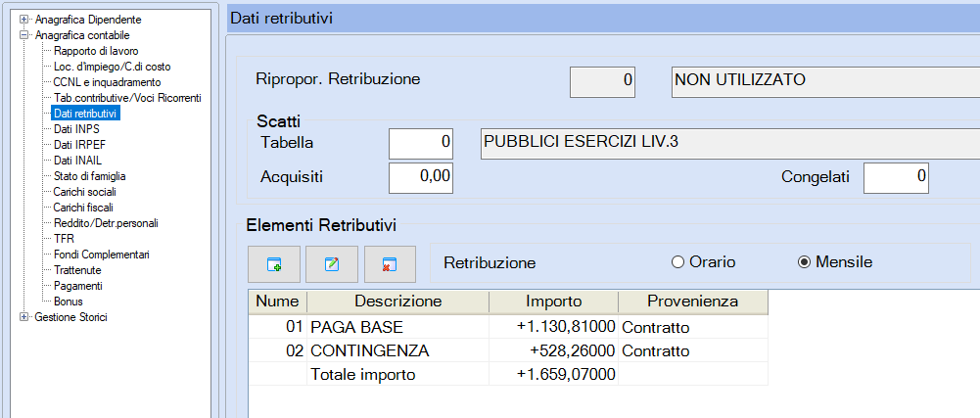Click the +528,26000 amount cell
980x418 pixels.
click(x=554, y=350)
